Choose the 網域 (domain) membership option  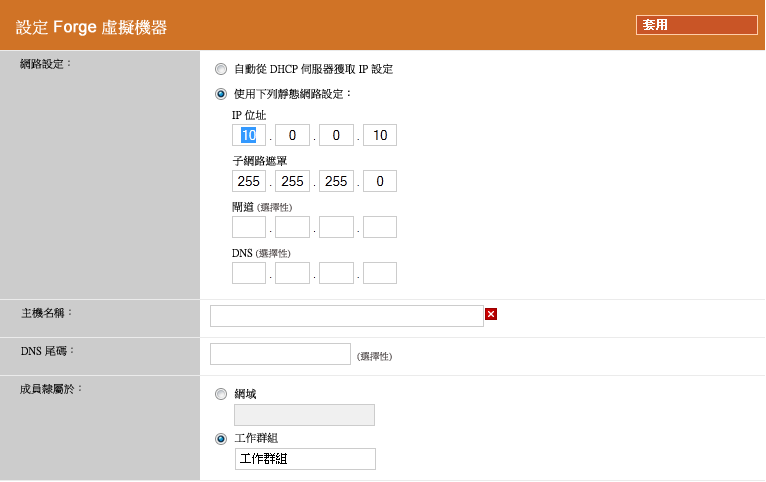(221, 394)
